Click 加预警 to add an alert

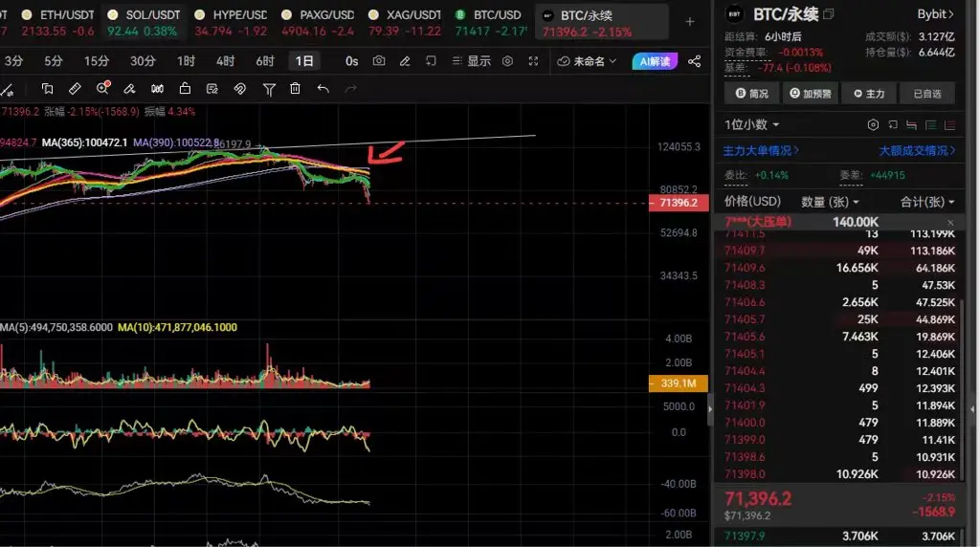[x=810, y=94]
